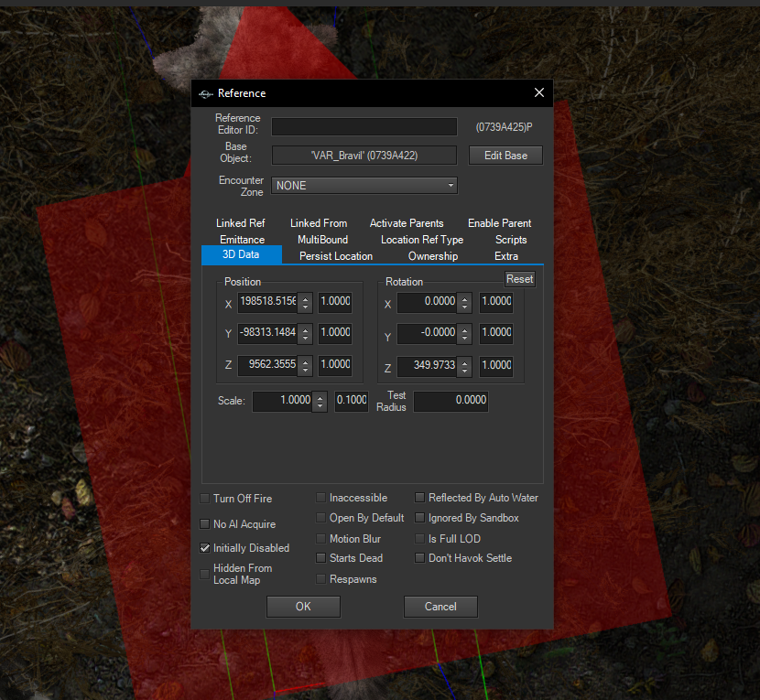Click the Rotation Z spinner arrows
This screenshot has width=760, height=700.
[x=464, y=367]
